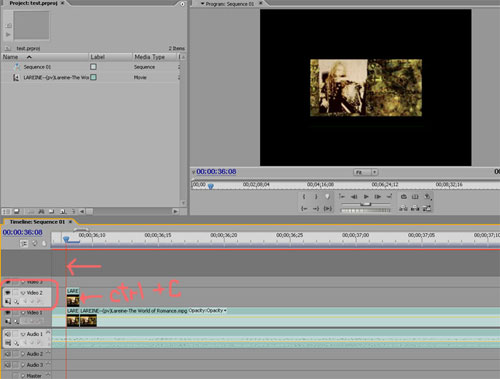Open the Output settings button in Program monitor
Image resolution: width=500 pixels, height=379 pixels.
427,197
